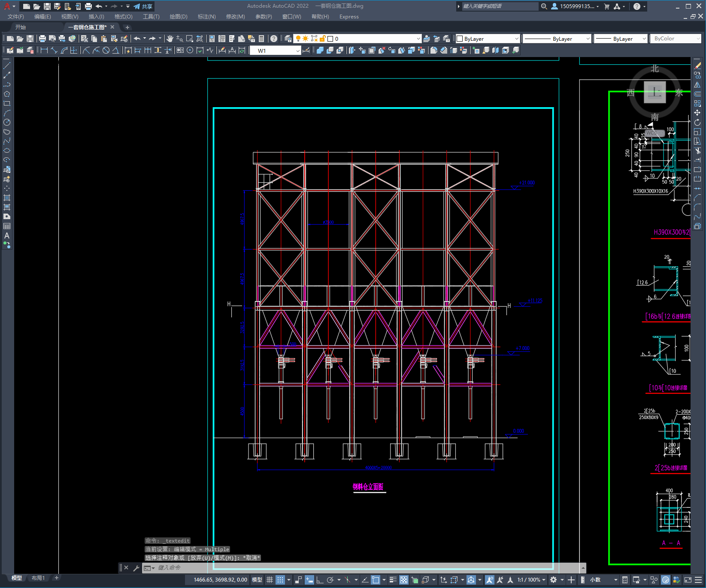Select the Diameter dimension tool
This screenshot has height=588, width=706.
(106, 50)
